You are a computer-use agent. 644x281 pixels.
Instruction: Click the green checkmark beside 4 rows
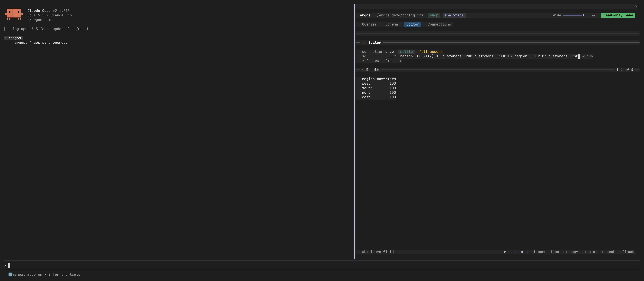(x=363, y=61)
